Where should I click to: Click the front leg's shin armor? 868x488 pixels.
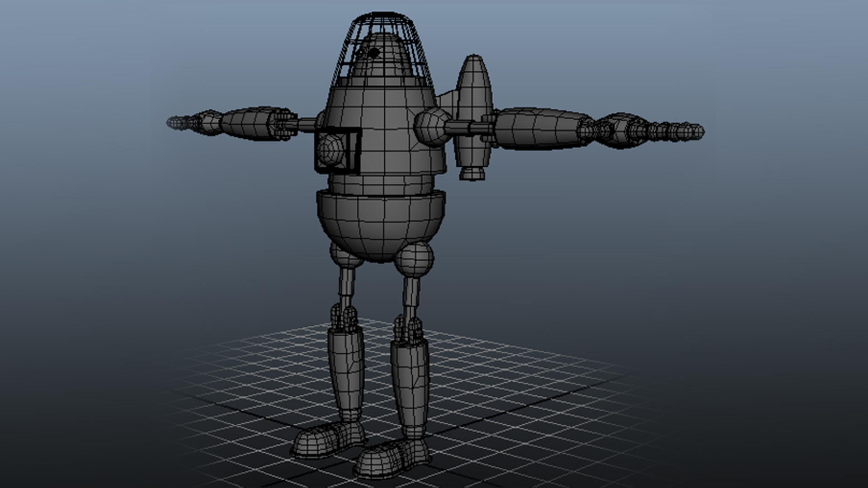click(410, 384)
